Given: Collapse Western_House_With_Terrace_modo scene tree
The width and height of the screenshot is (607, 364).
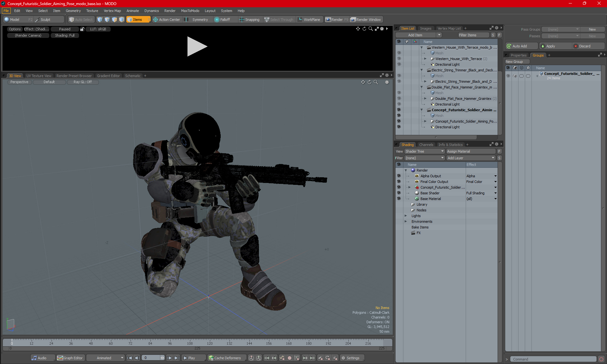Looking at the screenshot, I should [422, 47].
